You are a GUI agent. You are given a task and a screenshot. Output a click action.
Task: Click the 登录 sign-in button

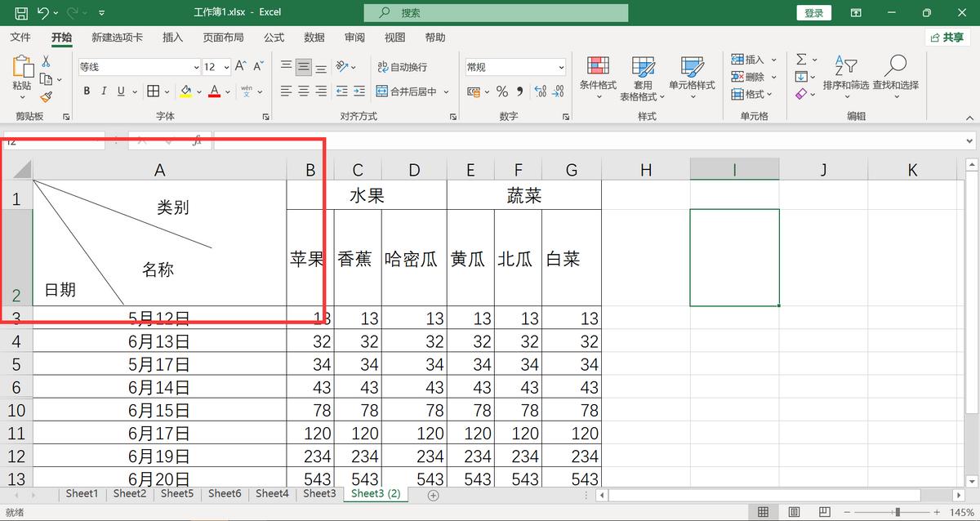click(x=813, y=12)
